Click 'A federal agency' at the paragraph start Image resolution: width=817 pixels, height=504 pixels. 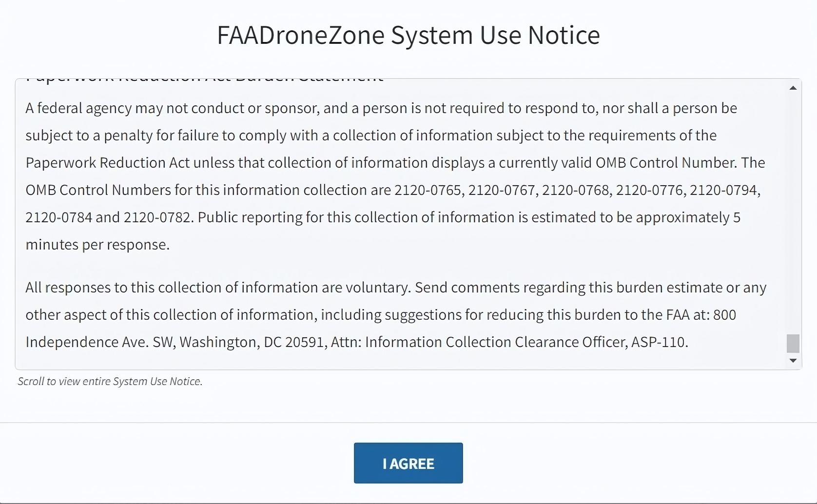[x=78, y=108]
